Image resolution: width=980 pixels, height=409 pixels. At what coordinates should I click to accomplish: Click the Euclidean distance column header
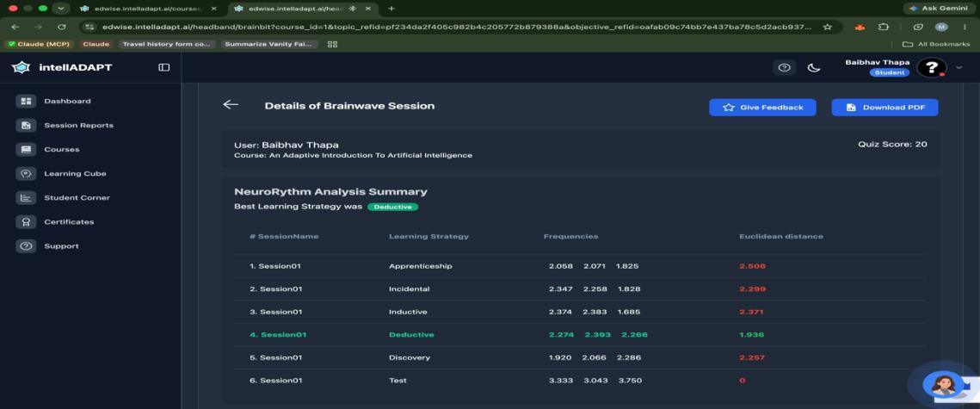(x=781, y=237)
